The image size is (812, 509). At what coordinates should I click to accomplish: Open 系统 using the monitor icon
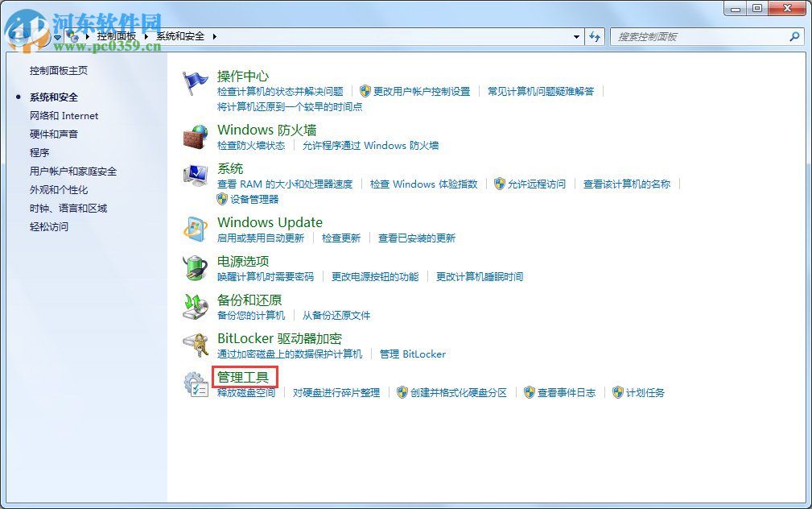click(196, 176)
